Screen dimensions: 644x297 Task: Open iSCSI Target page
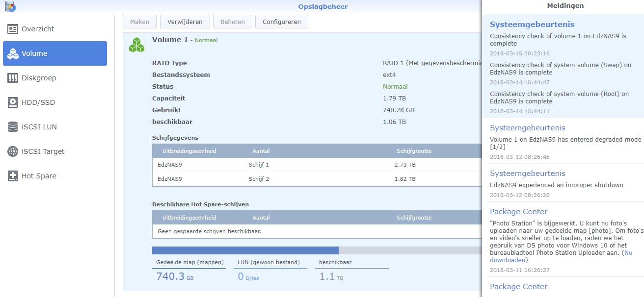(x=55, y=151)
